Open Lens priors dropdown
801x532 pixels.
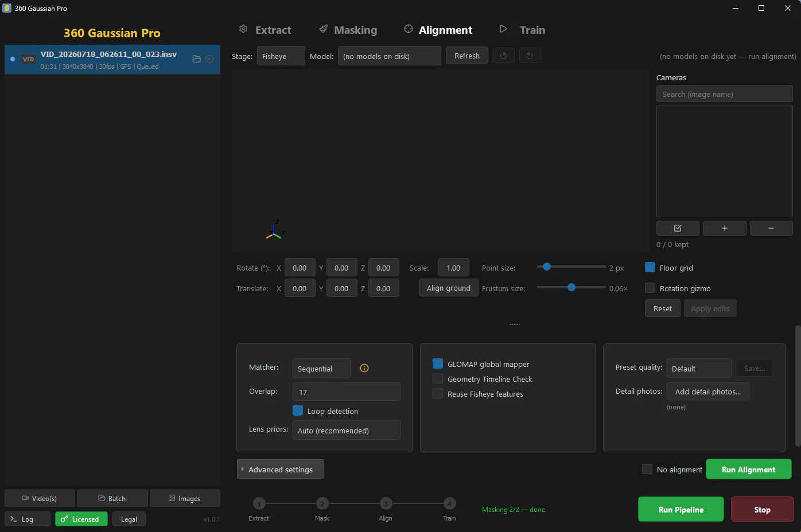coord(347,430)
